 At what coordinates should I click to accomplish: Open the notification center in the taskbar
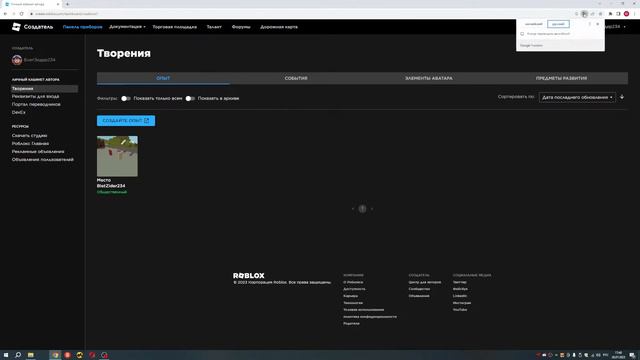point(632,355)
